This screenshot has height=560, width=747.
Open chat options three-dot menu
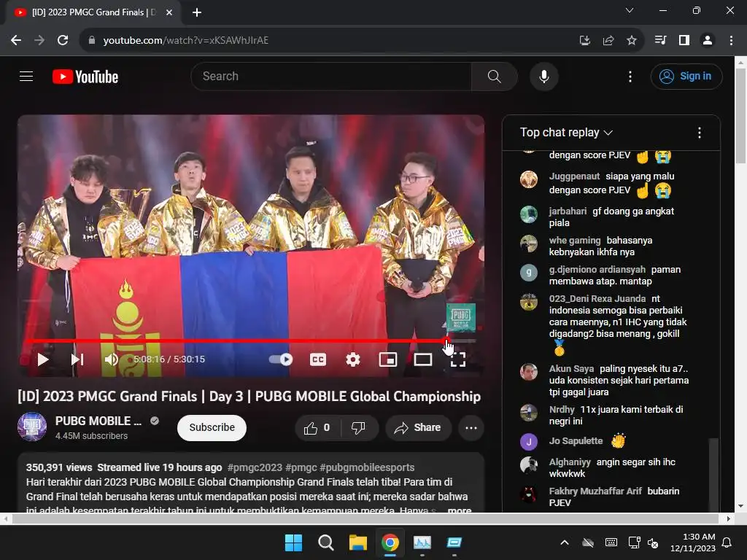[700, 133]
